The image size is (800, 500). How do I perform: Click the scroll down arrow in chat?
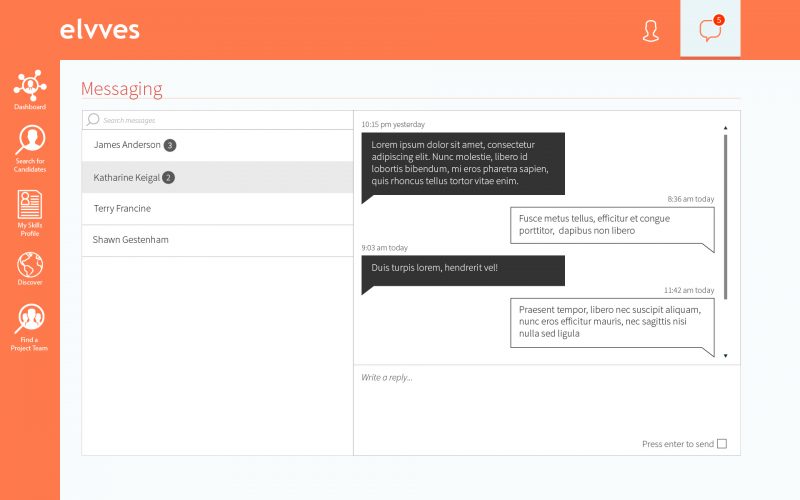click(725, 356)
